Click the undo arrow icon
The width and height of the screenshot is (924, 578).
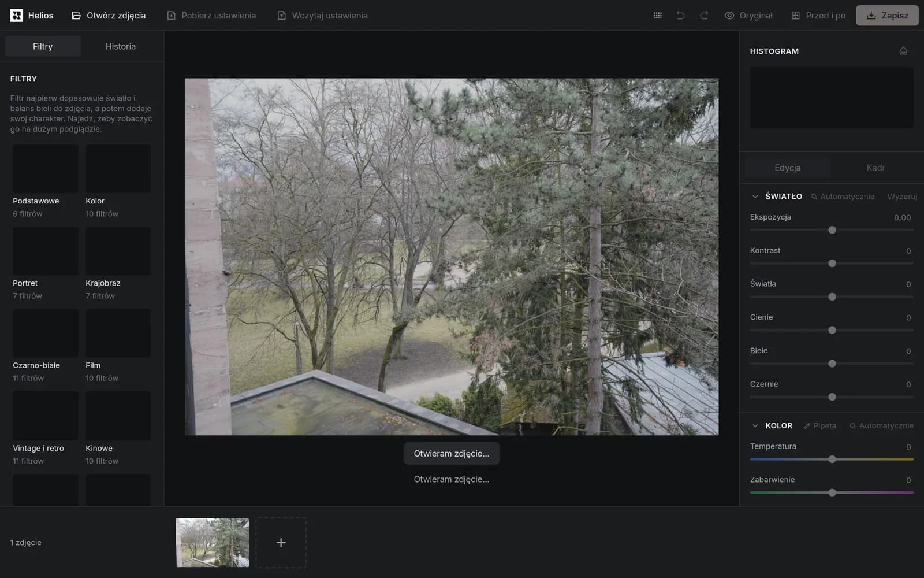pyautogui.click(x=680, y=16)
